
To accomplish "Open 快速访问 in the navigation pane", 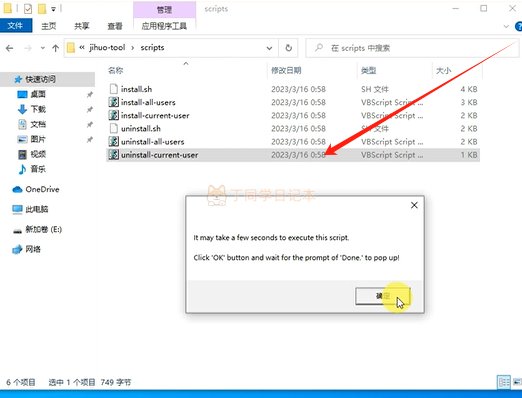I will [x=40, y=79].
